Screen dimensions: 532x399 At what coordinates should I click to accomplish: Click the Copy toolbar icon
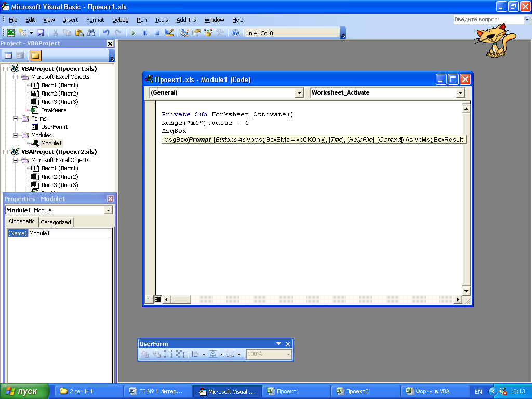click(67, 33)
